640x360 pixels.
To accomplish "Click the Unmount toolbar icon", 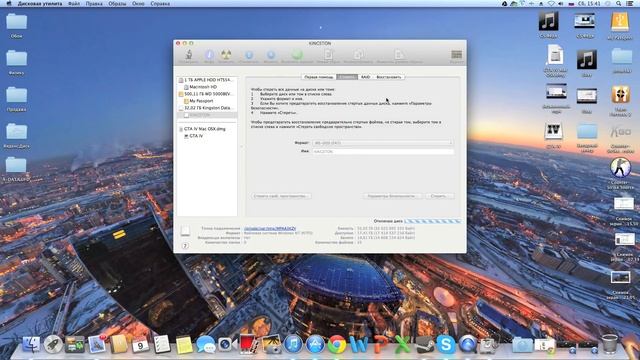I will (x=249, y=55).
